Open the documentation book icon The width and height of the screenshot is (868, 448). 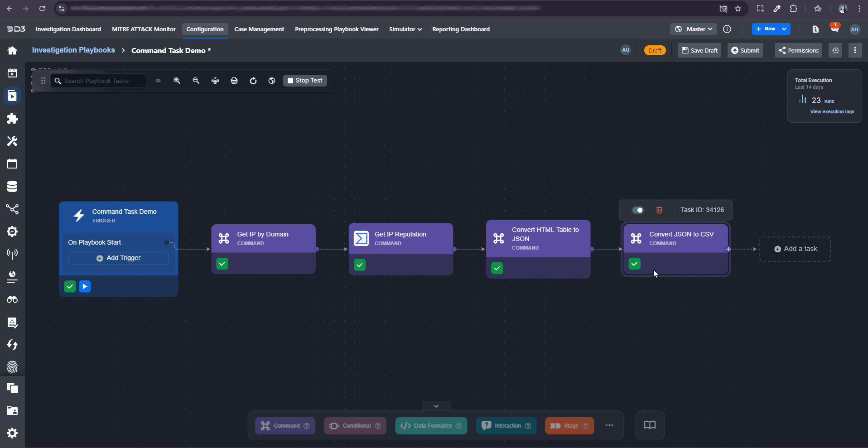coord(650,425)
